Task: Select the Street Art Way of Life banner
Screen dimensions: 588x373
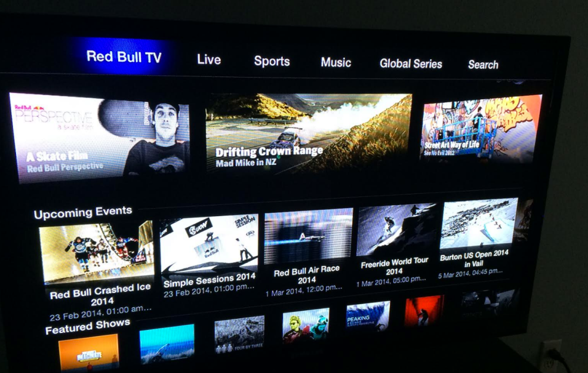Action: pyautogui.click(x=481, y=129)
